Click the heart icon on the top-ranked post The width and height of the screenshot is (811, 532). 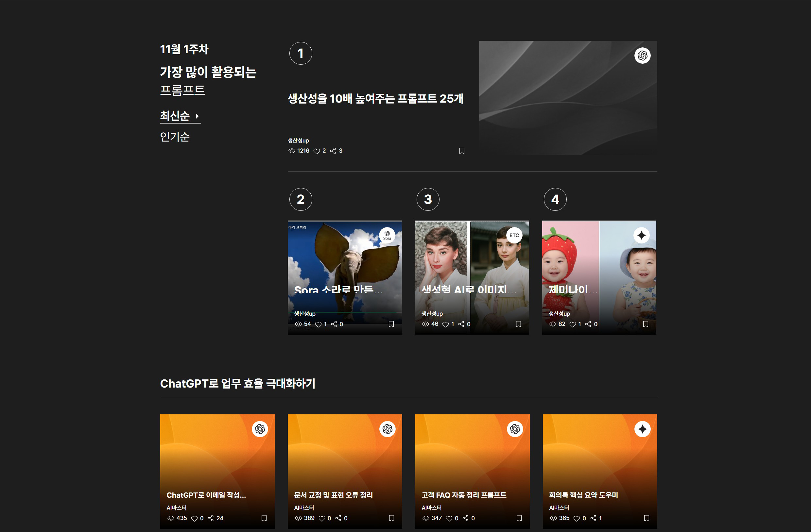point(317,151)
